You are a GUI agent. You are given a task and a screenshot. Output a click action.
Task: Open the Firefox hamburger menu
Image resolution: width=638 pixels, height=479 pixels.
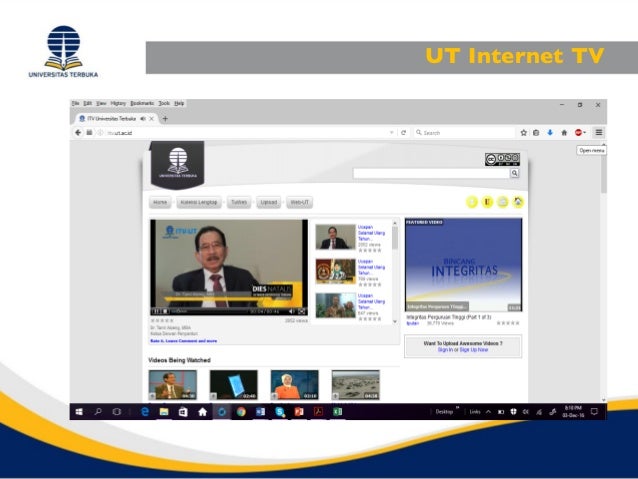click(x=599, y=132)
